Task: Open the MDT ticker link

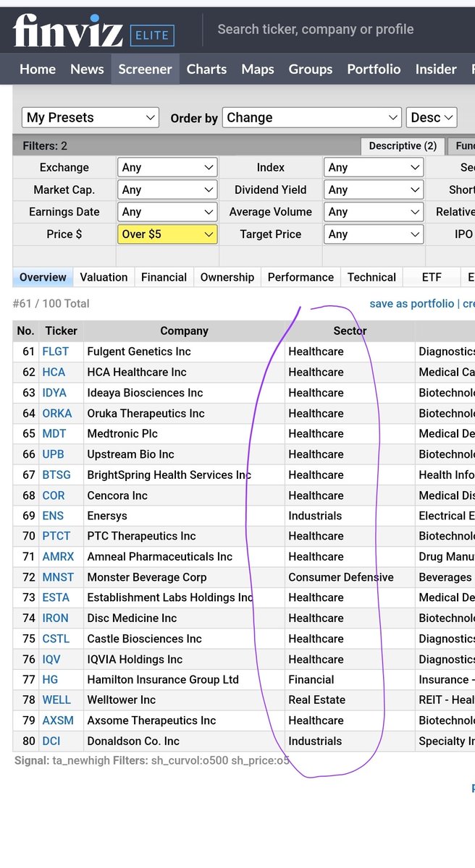Action: coord(54,433)
